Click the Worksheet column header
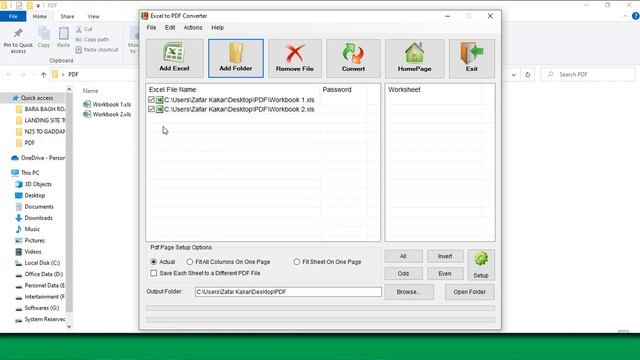Viewport: 640px width, 360px height. click(x=404, y=89)
